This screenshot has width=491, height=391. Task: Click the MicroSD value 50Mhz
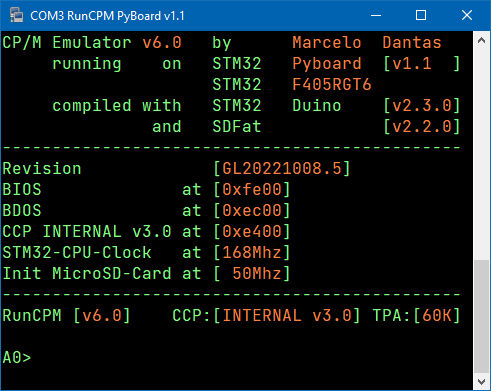click(257, 273)
